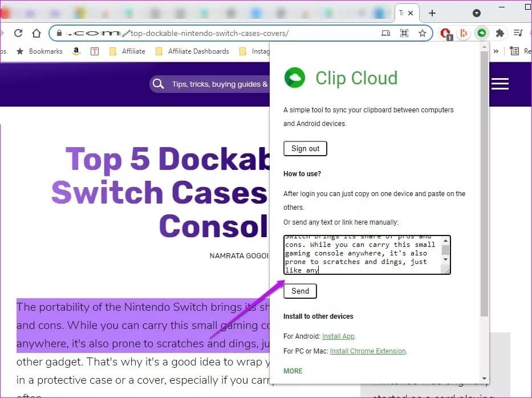The width and height of the screenshot is (532, 398).
Task: Open the Amazon bookmark icon
Action: pyautogui.click(x=76, y=51)
